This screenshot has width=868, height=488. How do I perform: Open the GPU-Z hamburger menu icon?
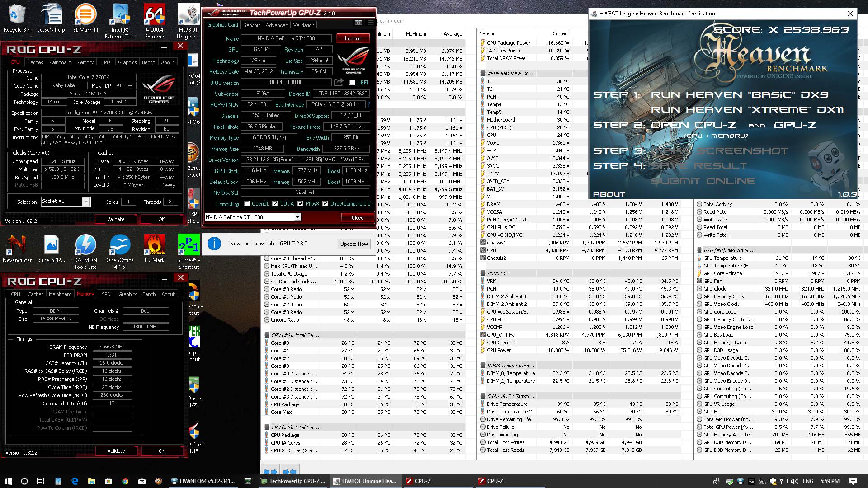pos(371,23)
